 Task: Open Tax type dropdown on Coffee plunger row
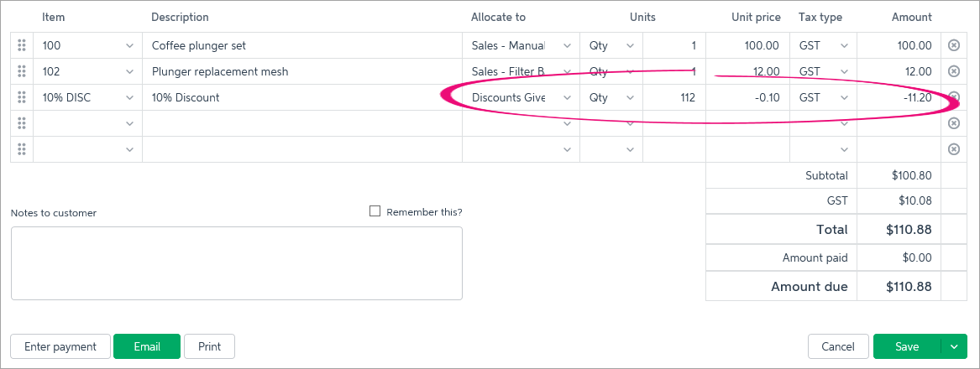844,45
